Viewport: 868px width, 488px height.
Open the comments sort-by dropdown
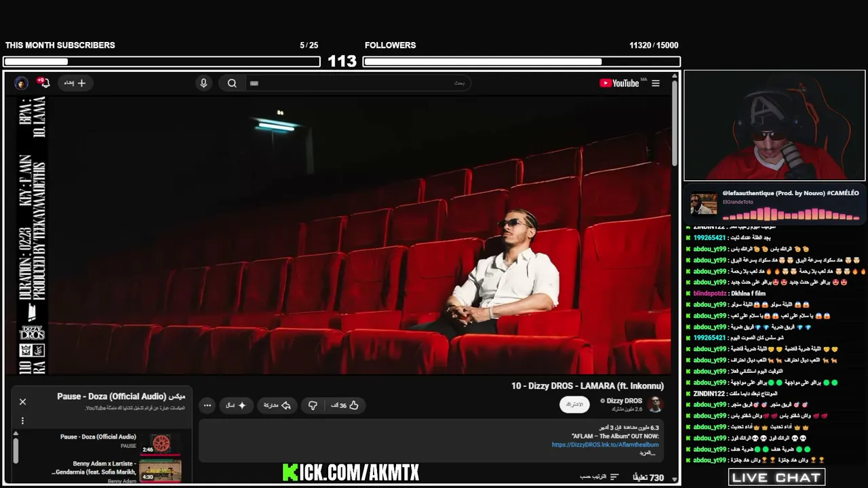[x=599, y=477]
